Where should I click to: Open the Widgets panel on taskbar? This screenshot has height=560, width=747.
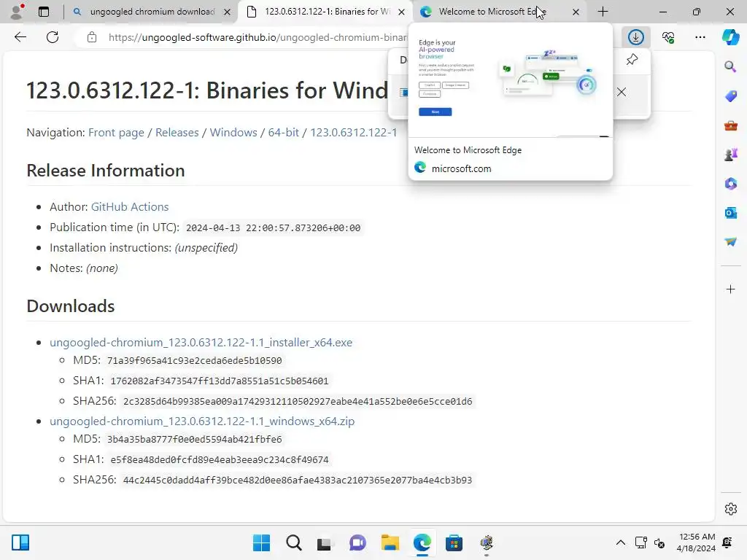20,542
